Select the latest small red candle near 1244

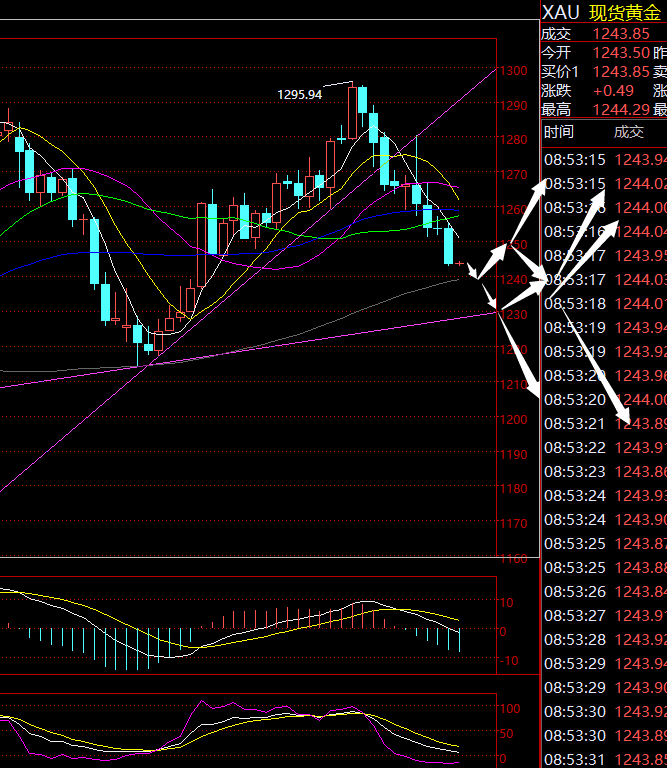(460, 264)
